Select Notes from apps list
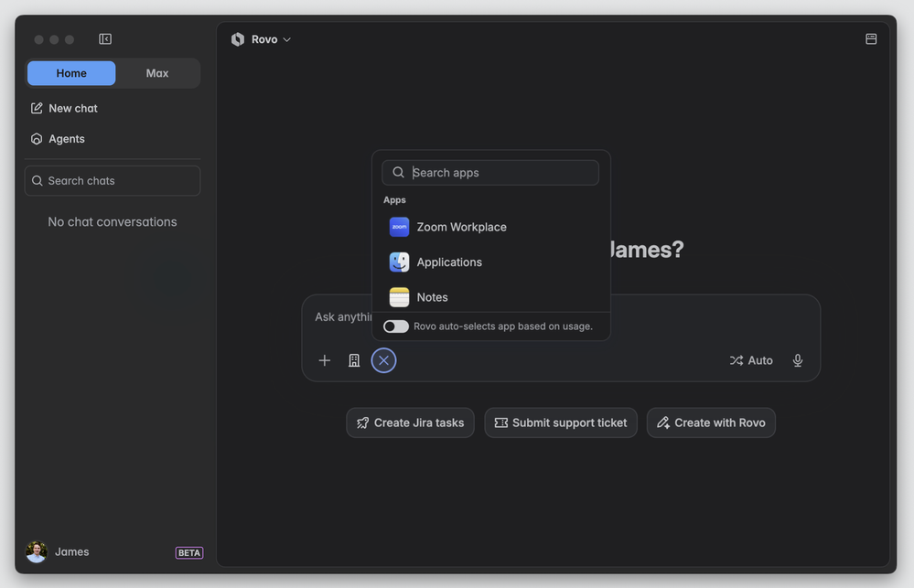Image resolution: width=914 pixels, height=588 pixels. click(490, 297)
